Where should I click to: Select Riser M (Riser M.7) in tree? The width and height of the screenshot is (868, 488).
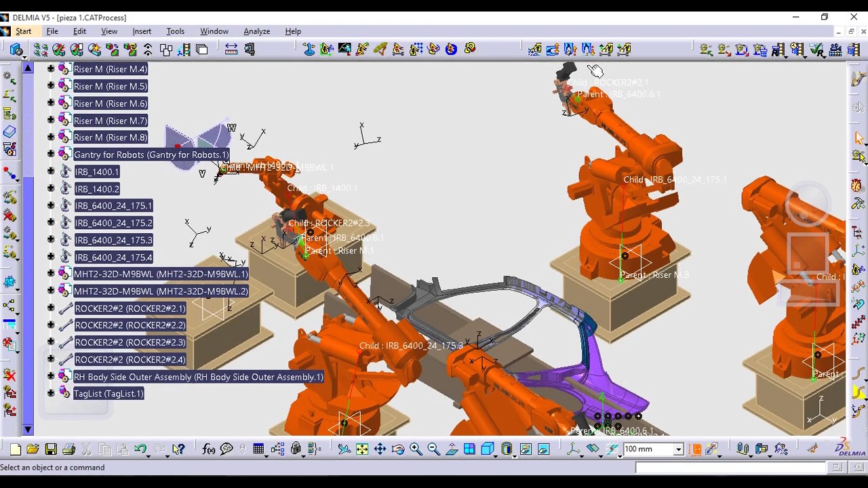pyautogui.click(x=111, y=121)
